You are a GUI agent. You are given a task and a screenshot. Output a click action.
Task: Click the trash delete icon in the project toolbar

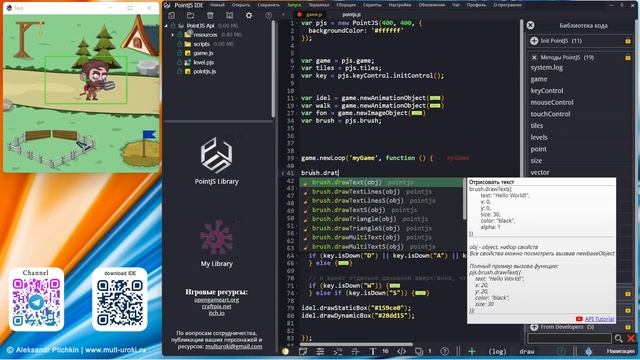point(210,16)
